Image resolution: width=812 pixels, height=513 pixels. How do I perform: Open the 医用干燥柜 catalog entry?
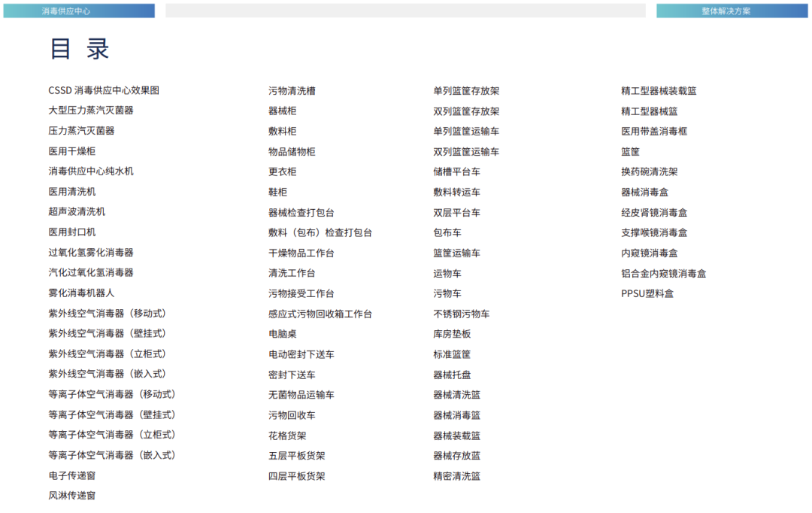77,150
